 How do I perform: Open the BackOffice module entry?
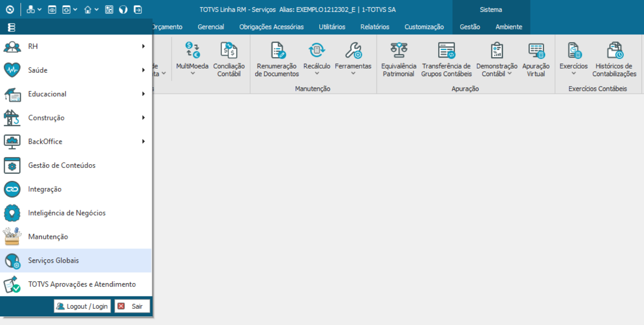[76, 141]
